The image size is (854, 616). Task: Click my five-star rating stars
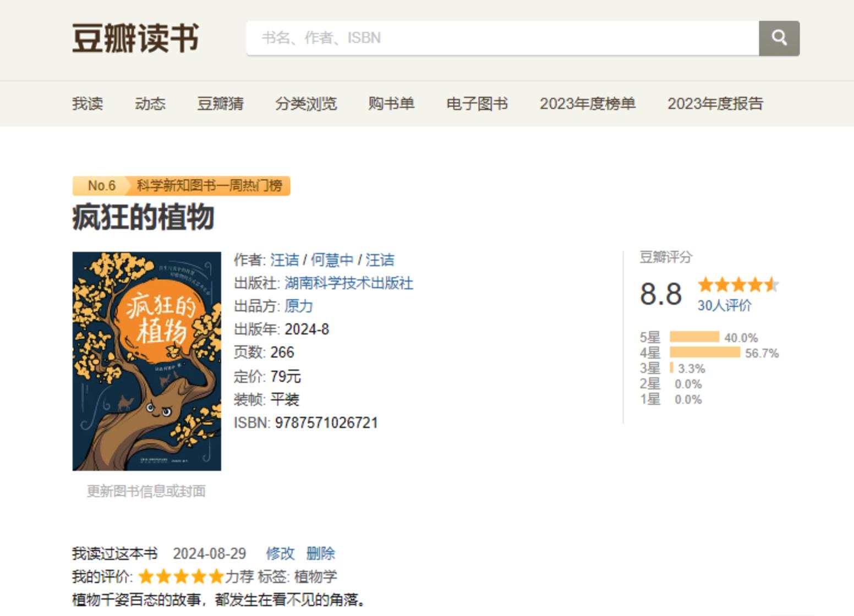(x=180, y=576)
